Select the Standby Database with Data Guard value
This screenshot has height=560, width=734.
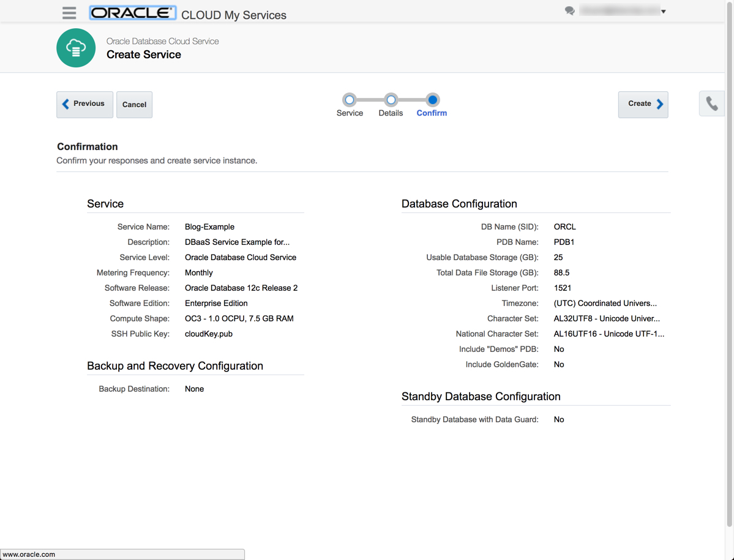click(559, 420)
